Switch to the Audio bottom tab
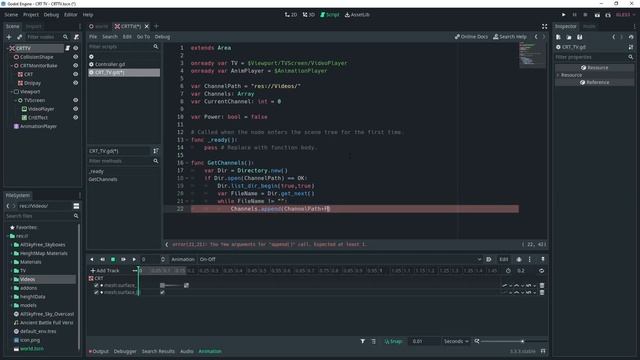Viewport: 640px width, 360px height. click(187, 351)
